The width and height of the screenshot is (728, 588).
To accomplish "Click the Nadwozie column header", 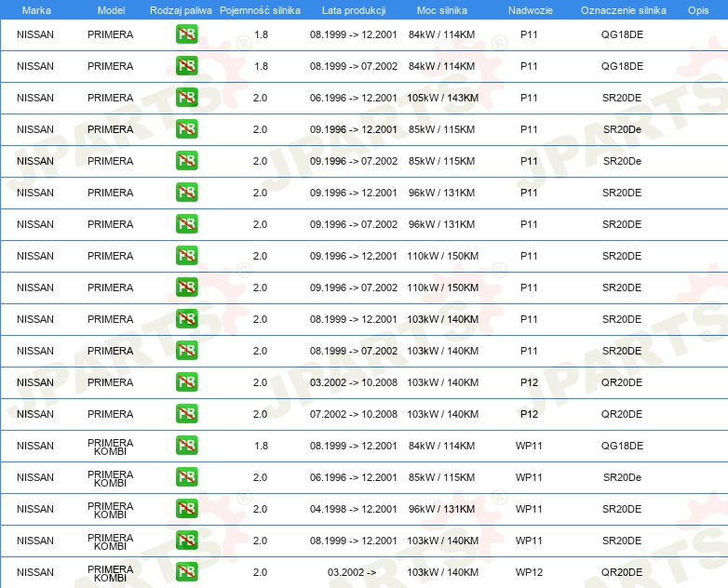I will point(531,10).
